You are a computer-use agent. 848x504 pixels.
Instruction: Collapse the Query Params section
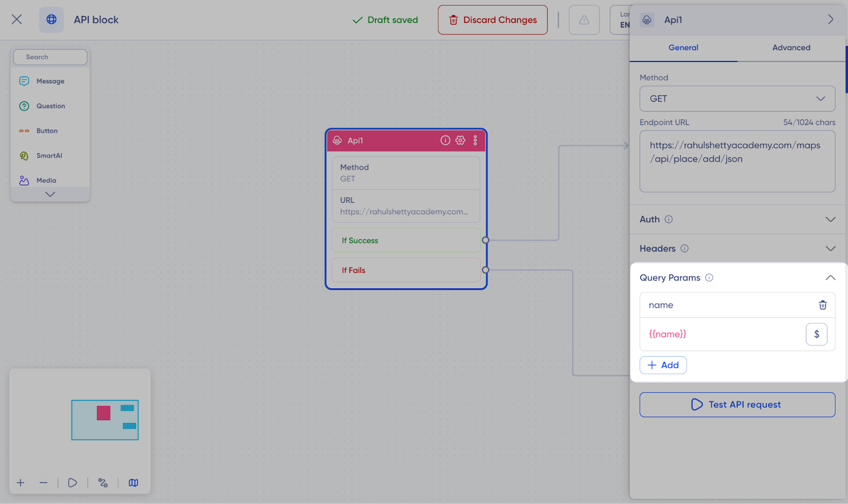tap(831, 278)
